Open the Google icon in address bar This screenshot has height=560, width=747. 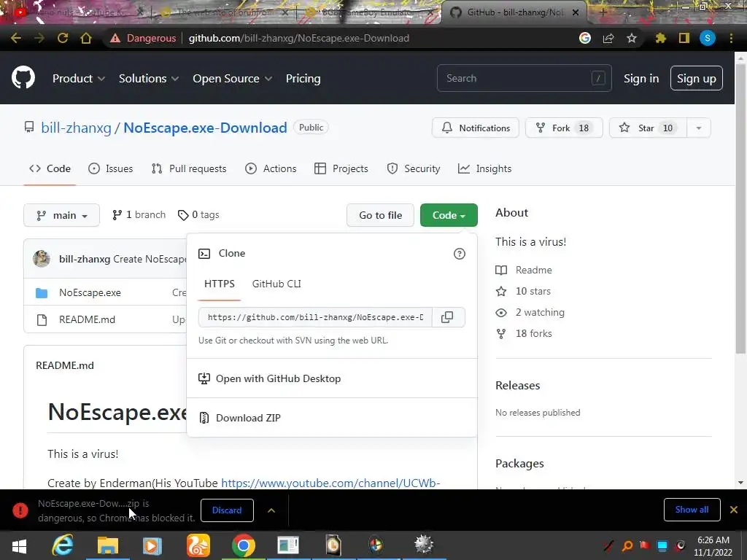585,38
